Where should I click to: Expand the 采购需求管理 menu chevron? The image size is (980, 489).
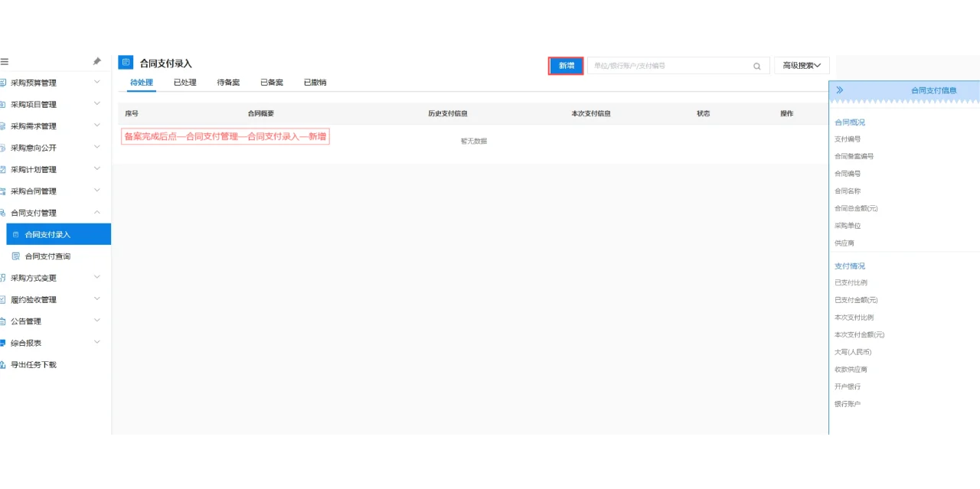click(97, 126)
